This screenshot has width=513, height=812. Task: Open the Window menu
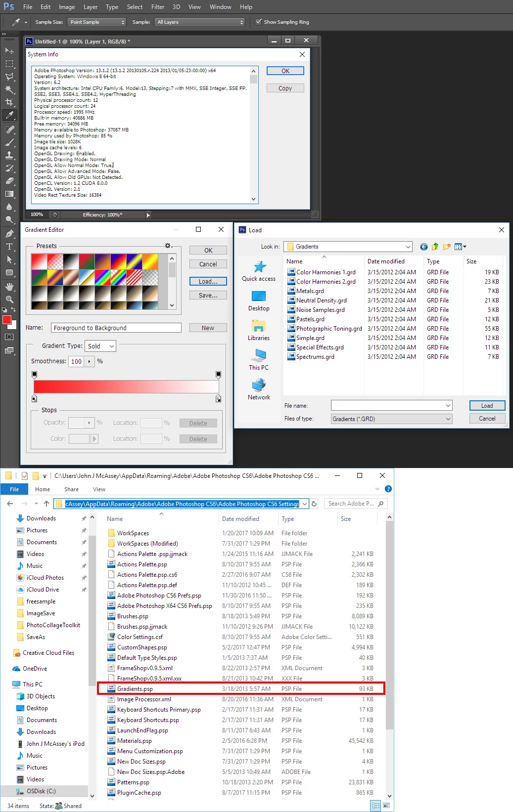coord(220,7)
